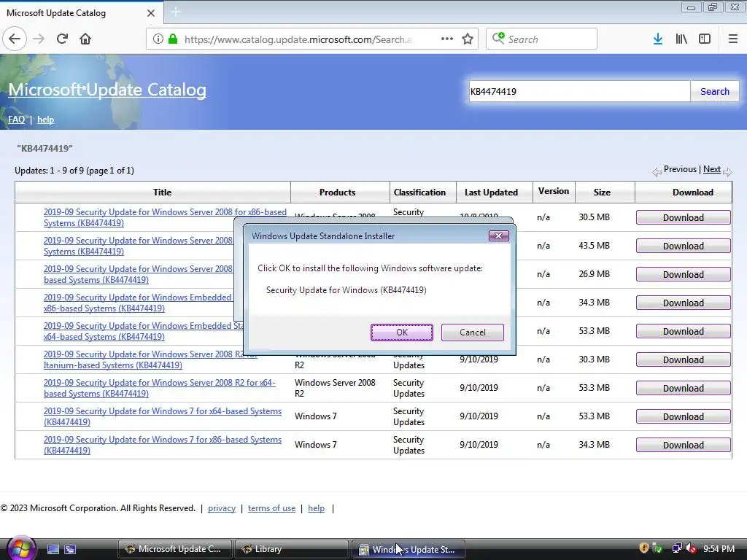747x560 pixels.
Task: Open the terms of use footer link
Action: pyautogui.click(x=271, y=508)
